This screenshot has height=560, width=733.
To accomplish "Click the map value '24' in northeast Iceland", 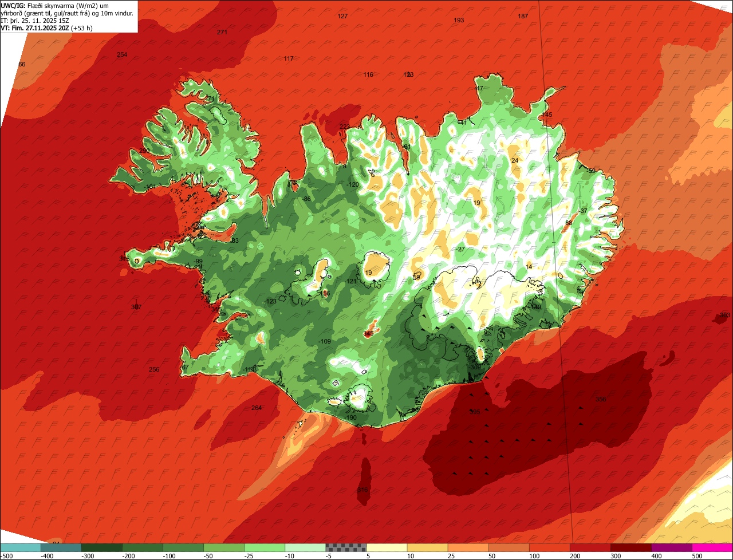I will tap(515, 160).
